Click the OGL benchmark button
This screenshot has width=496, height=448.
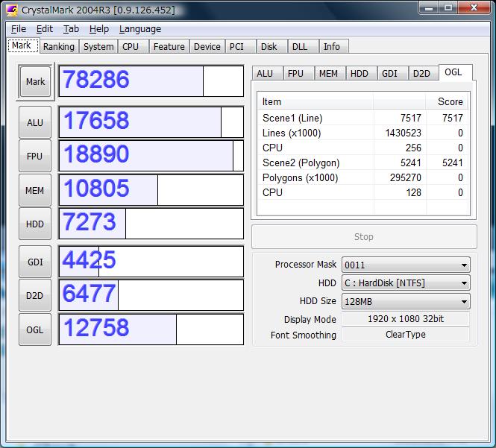[x=35, y=329]
